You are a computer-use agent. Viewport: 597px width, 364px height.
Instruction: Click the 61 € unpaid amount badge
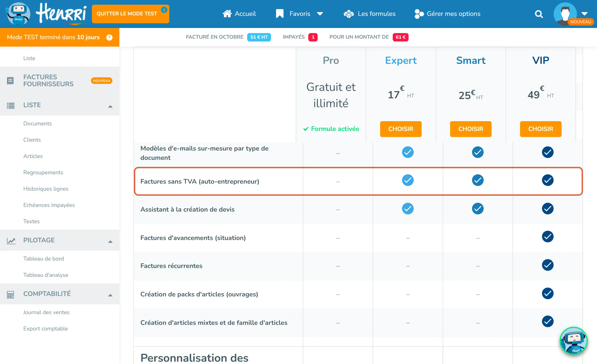tap(400, 37)
